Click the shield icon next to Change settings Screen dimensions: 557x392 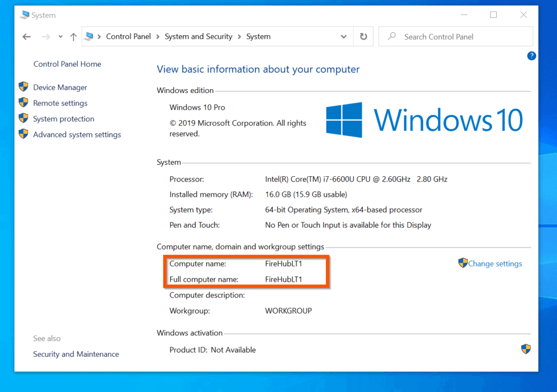[x=463, y=263]
